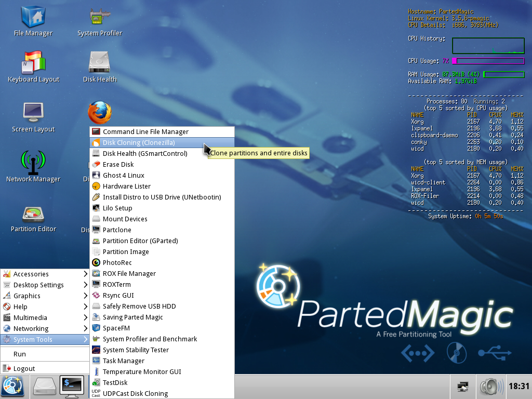Launch PhotoRec
Screen dimensions: 532x399
click(x=162, y=262)
